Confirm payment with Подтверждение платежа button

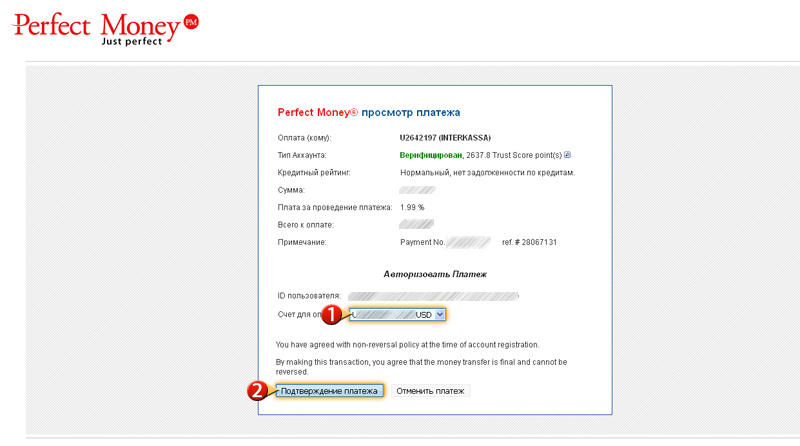[x=329, y=391]
